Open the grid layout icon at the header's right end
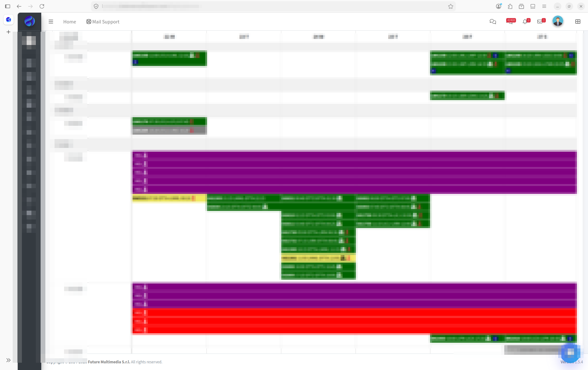The image size is (588, 370). (x=578, y=22)
